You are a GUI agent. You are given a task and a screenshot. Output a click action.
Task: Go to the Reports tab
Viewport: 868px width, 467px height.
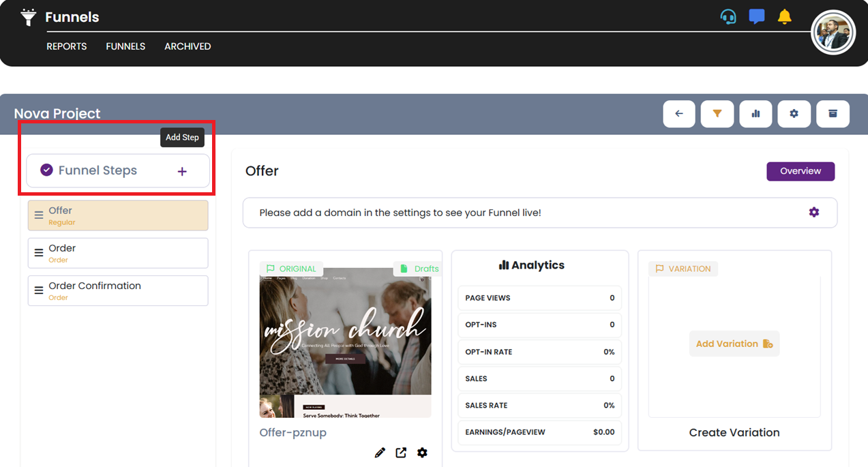[x=67, y=46]
